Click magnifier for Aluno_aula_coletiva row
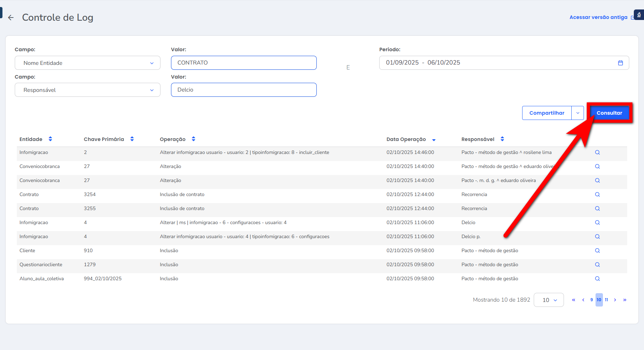The height and width of the screenshot is (350, 644). pos(597,279)
